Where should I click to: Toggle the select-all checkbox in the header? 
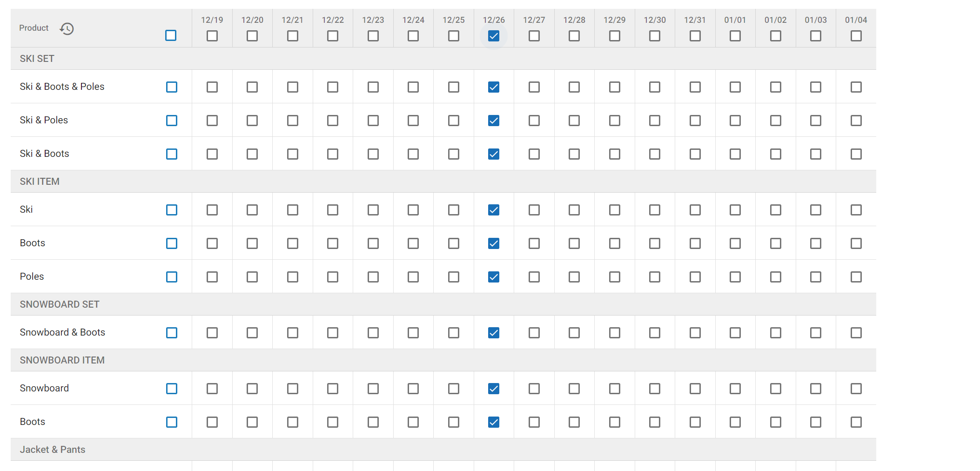click(x=171, y=35)
